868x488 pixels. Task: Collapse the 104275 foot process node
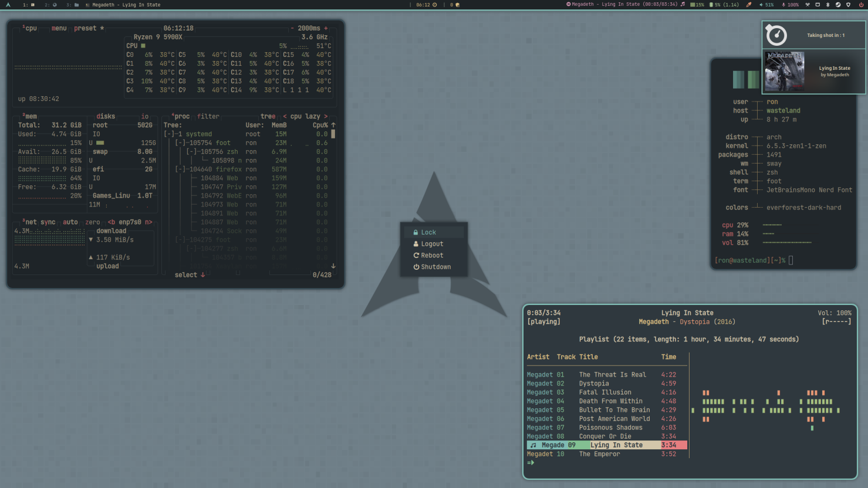tap(180, 239)
